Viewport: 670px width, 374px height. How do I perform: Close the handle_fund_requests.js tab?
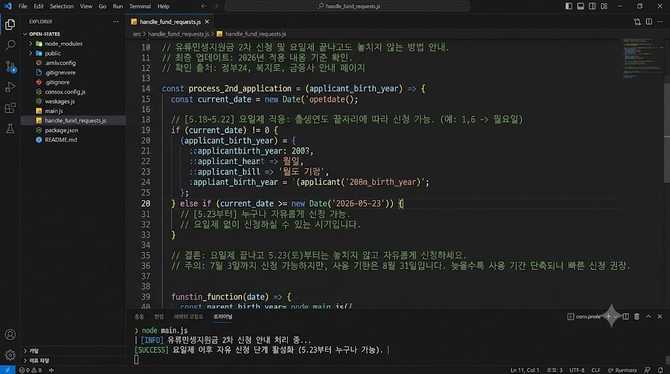pyautogui.click(x=207, y=21)
